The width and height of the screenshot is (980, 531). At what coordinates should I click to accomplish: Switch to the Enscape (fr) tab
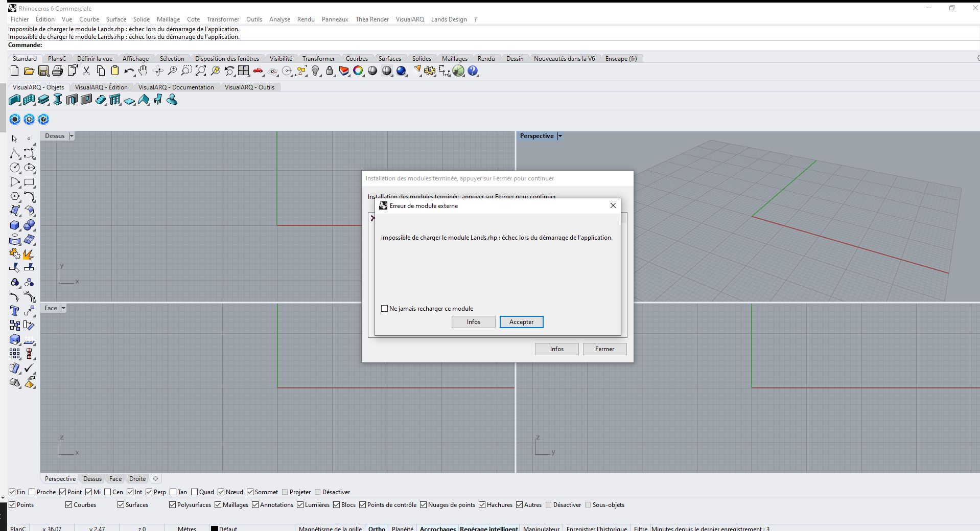(x=621, y=59)
